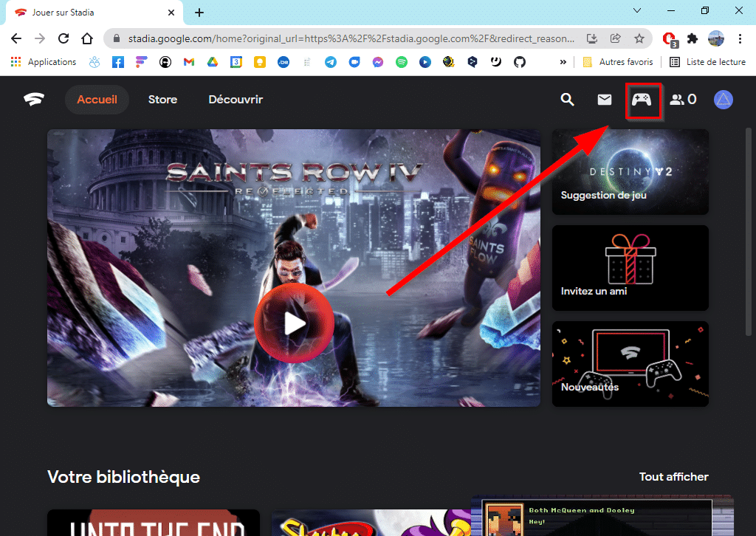Open the Extensions puzzle menu
The height and width of the screenshot is (536, 756).
pos(693,38)
